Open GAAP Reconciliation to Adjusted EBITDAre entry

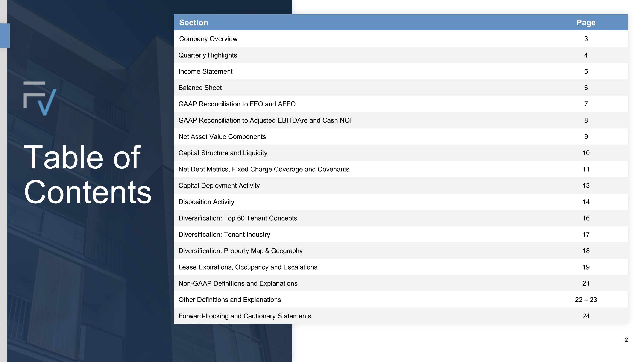click(265, 120)
